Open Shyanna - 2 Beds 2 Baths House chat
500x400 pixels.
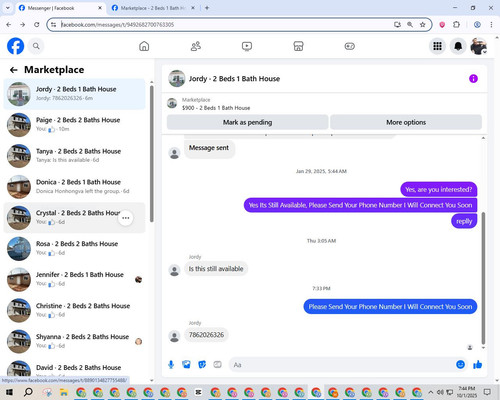(74, 342)
